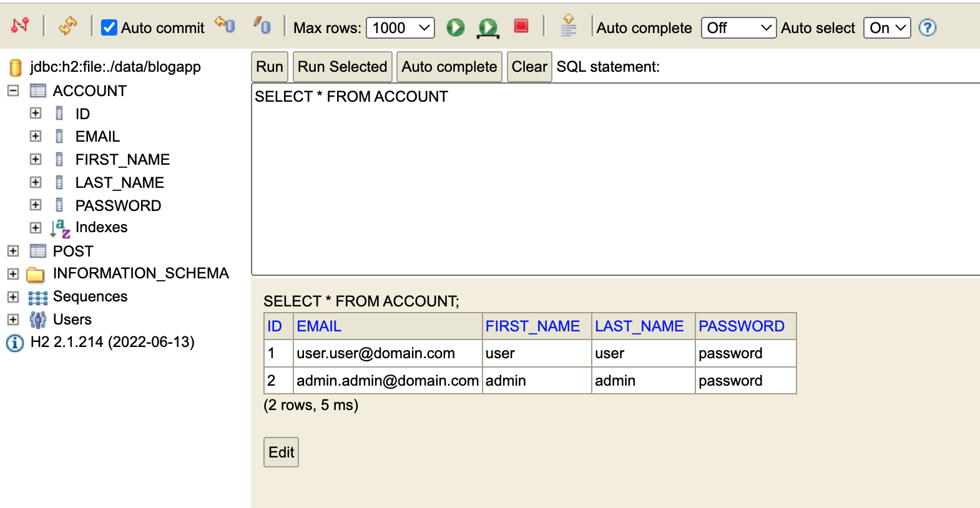The height and width of the screenshot is (508, 980).
Task: Click the POST table icon
Action: pyautogui.click(x=38, y=251)
